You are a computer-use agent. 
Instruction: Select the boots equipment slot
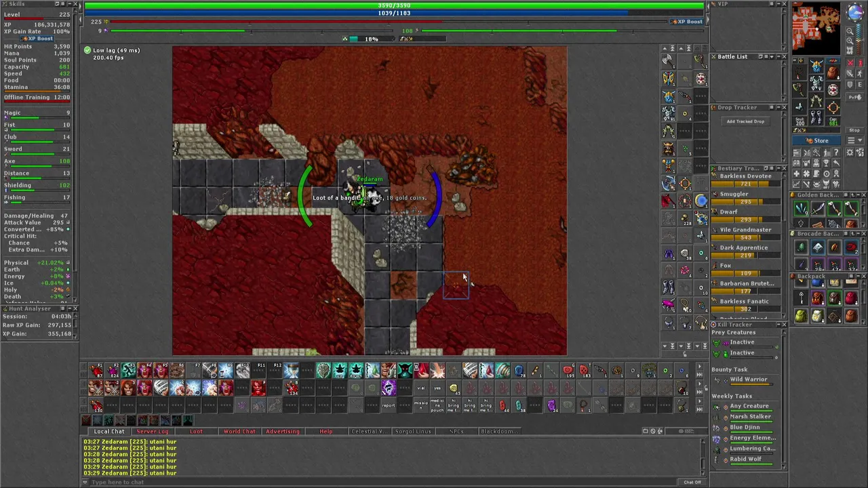(816, 117)
